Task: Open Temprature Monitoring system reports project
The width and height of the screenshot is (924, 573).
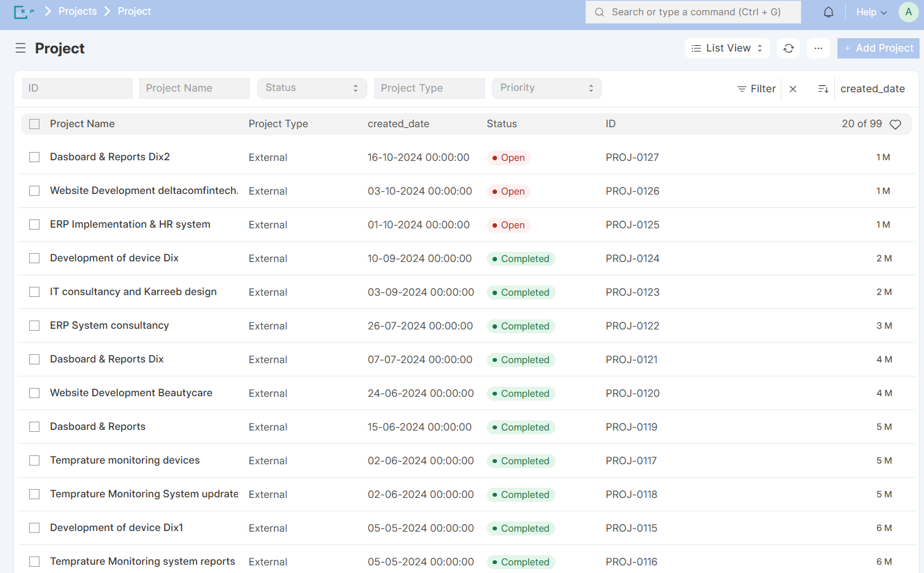Action: tap(143, 562)
